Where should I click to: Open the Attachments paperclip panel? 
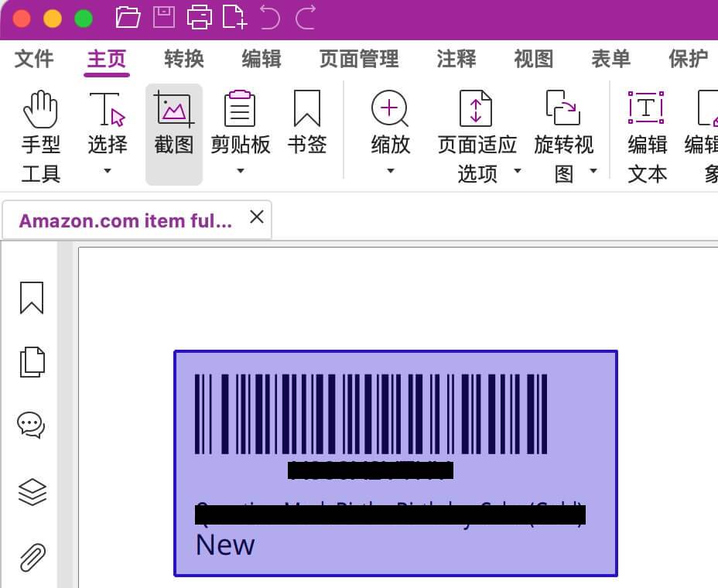coord(32,557)
